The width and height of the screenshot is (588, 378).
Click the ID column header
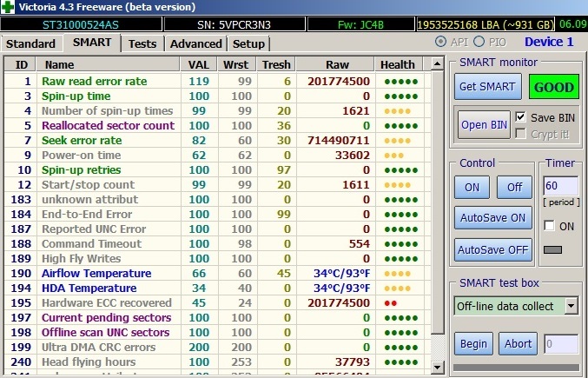[21, 64]
